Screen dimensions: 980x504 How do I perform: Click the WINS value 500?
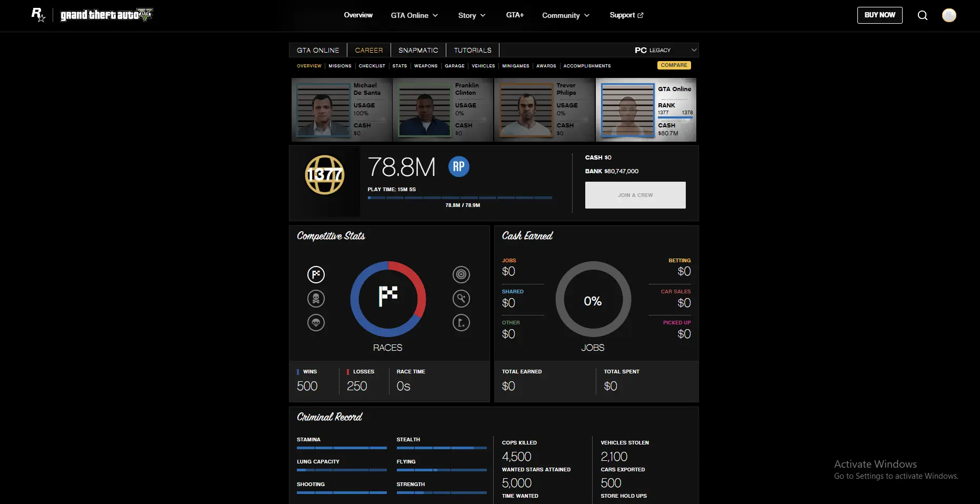(x=307, y=386)
